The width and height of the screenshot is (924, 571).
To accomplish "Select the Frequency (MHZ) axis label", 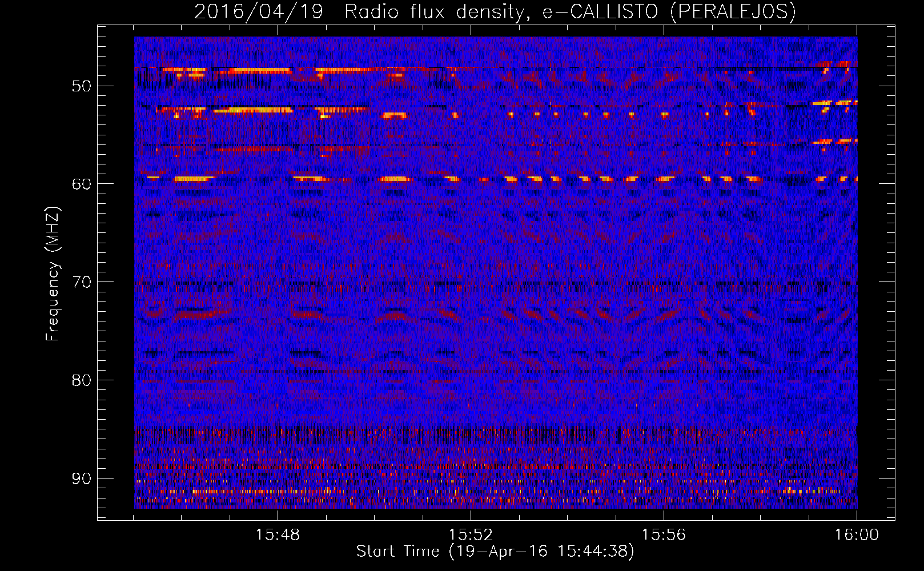I will (53, 274).
